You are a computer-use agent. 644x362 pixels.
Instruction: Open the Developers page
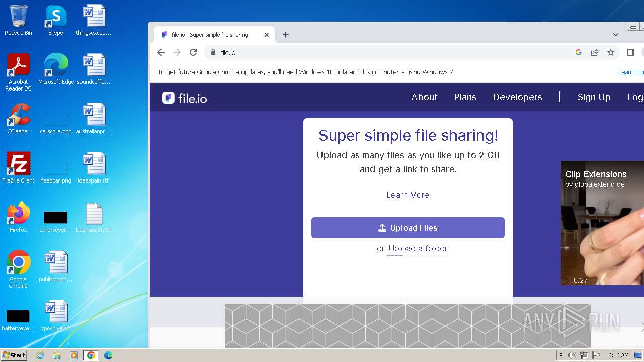point(517,97)
